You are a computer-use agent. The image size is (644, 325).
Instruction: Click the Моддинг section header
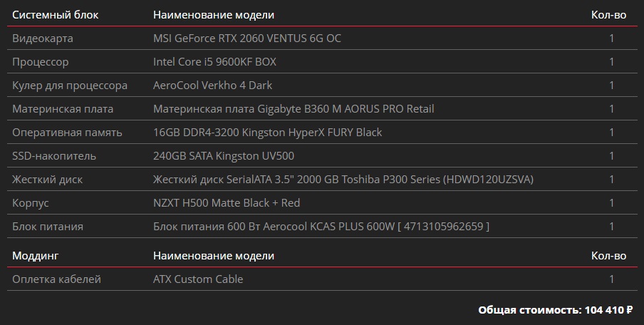(x=36, y=256)
